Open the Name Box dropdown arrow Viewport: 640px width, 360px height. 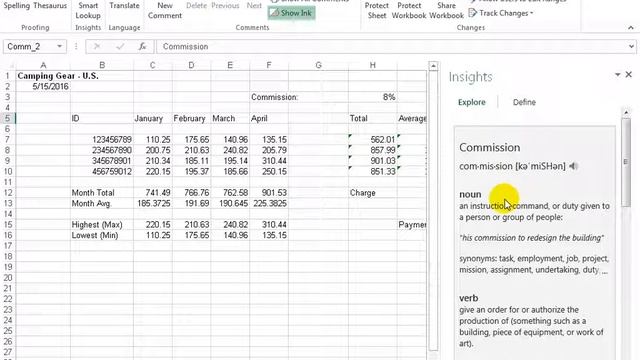pos(60,47)
